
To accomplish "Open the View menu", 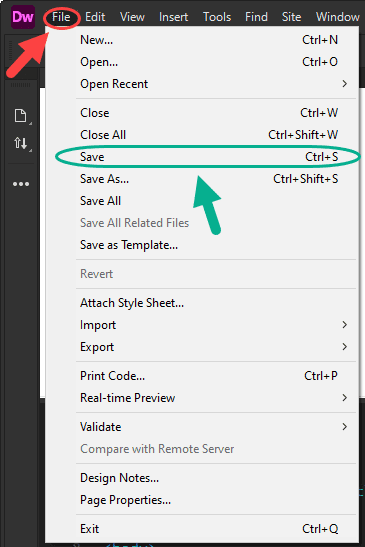I will pos(132,17).
